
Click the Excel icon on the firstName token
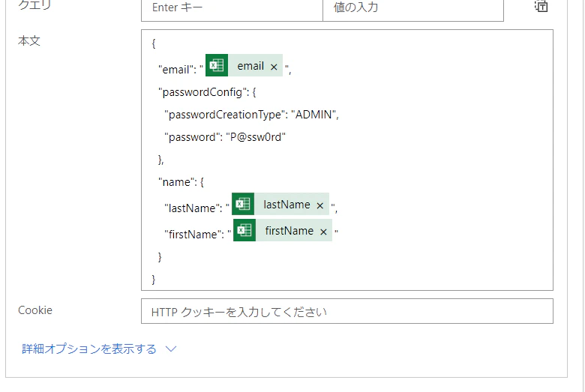click(244, 230)
